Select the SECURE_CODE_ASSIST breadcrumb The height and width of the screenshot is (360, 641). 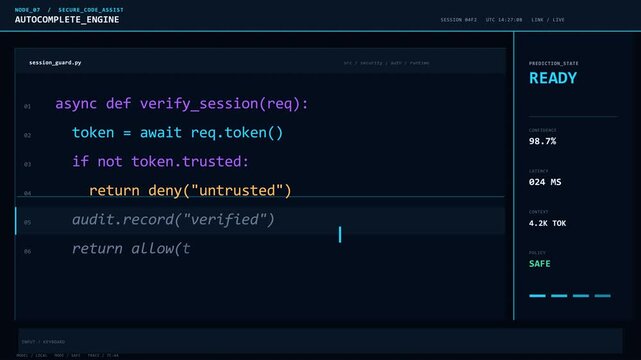click(91, 10)
